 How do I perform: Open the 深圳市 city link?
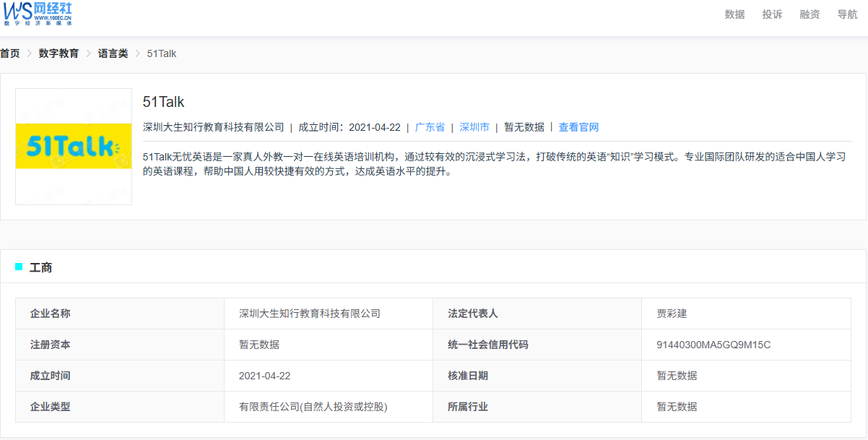click(x=474, y=127)
